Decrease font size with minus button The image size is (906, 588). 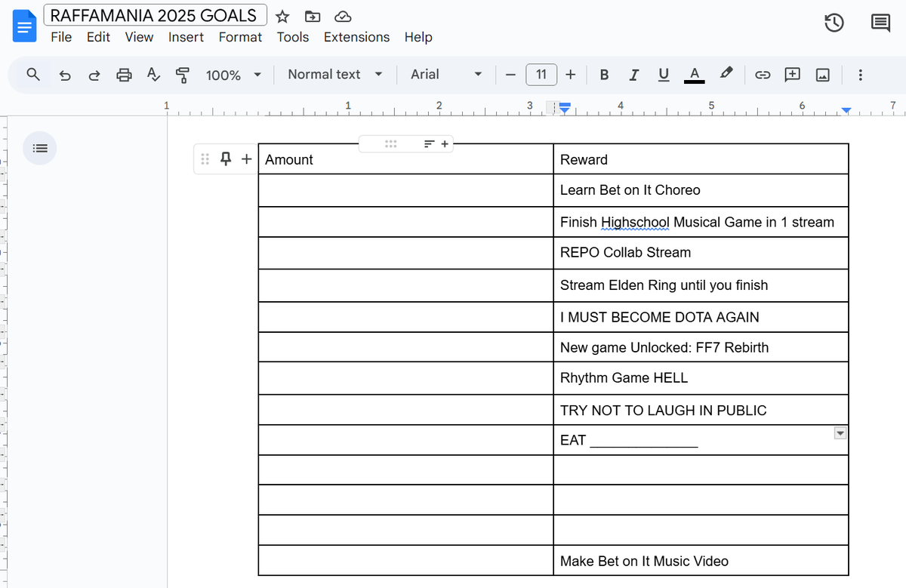coord(511,75)
